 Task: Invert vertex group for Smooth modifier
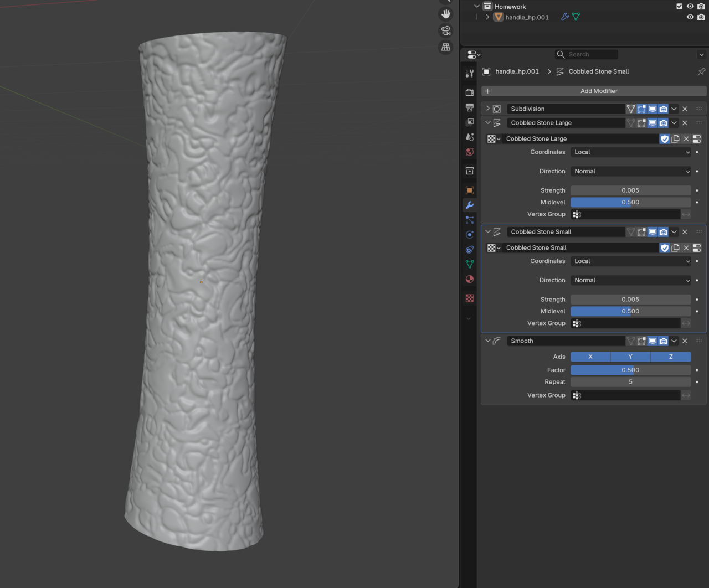click(686, 395)
